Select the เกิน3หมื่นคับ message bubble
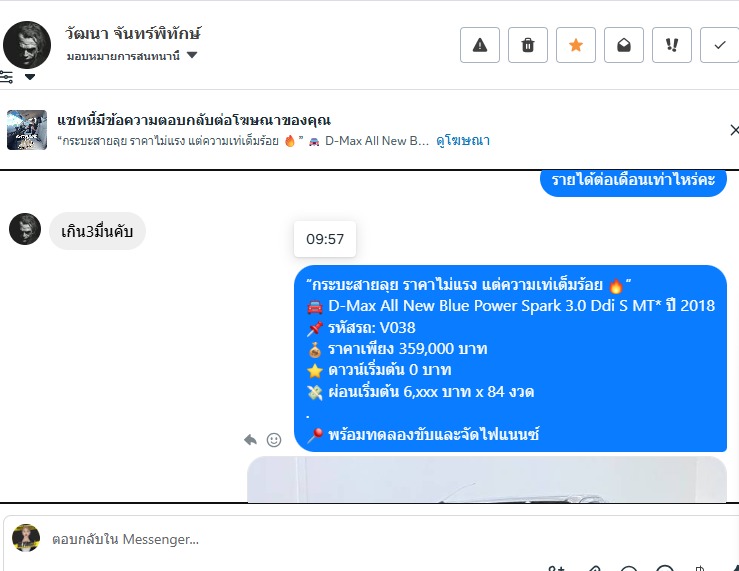Image resolution: width=739 pixels, height=571 pixels. pyautogui.click(x=97, y=231)
